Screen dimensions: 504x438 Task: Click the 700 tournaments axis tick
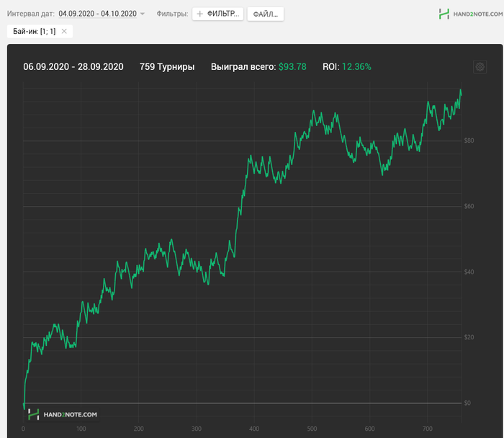pyautogui.click(x=428, y=429)
